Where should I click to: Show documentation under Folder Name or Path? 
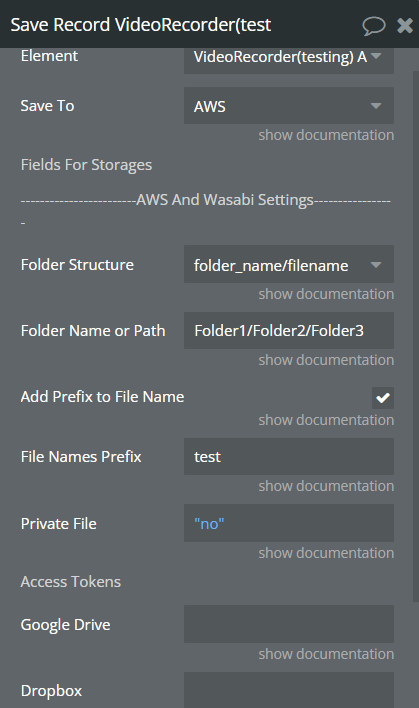(x=326, y=360)
